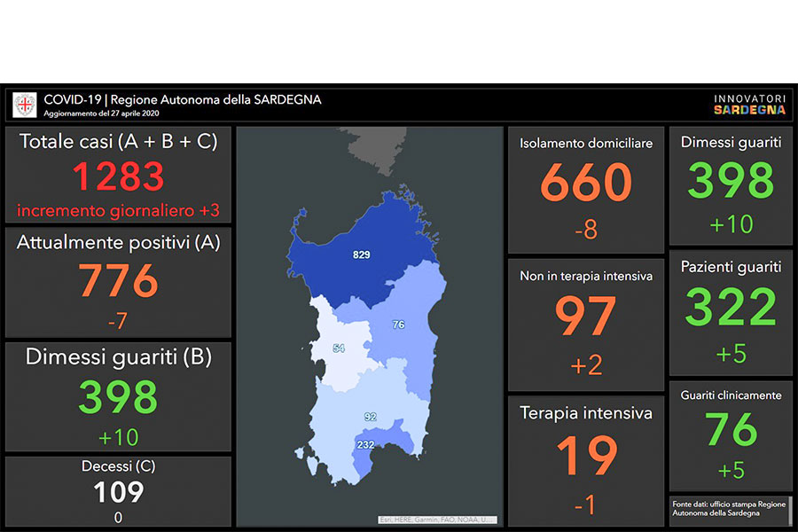Click the Attualmente positivi (A) value 776
The height and width of the screenshot is (532, 798).
click(118, 282)
